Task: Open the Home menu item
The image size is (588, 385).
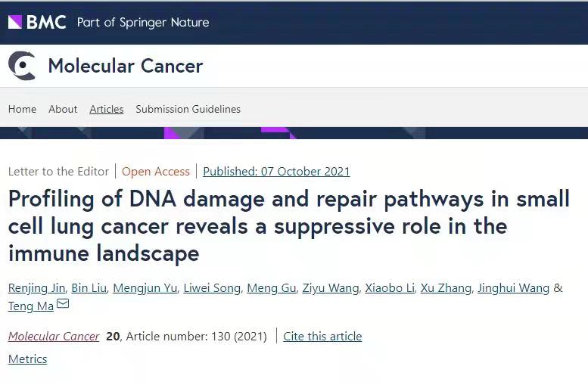Action: [22, 109]
